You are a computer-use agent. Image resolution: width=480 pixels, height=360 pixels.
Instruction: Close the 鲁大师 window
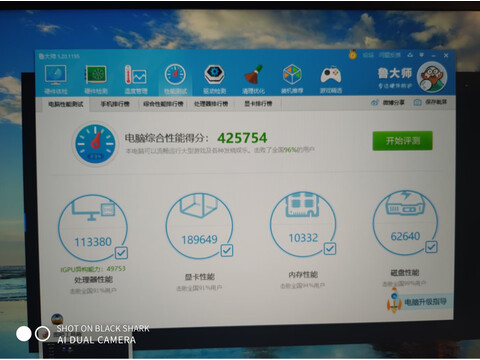click(446, 55)
